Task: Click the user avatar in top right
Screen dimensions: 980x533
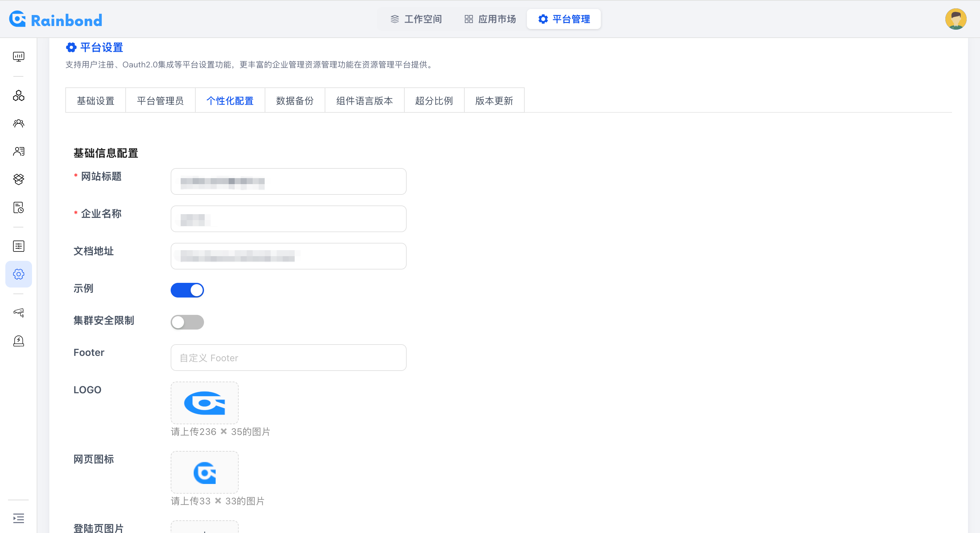Action: tap(955, 19)
